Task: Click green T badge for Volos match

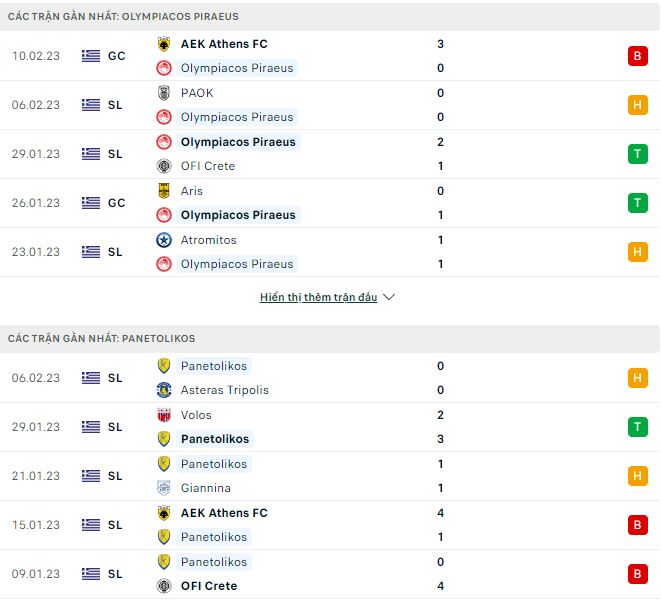Action: click(x=638, y=427)
